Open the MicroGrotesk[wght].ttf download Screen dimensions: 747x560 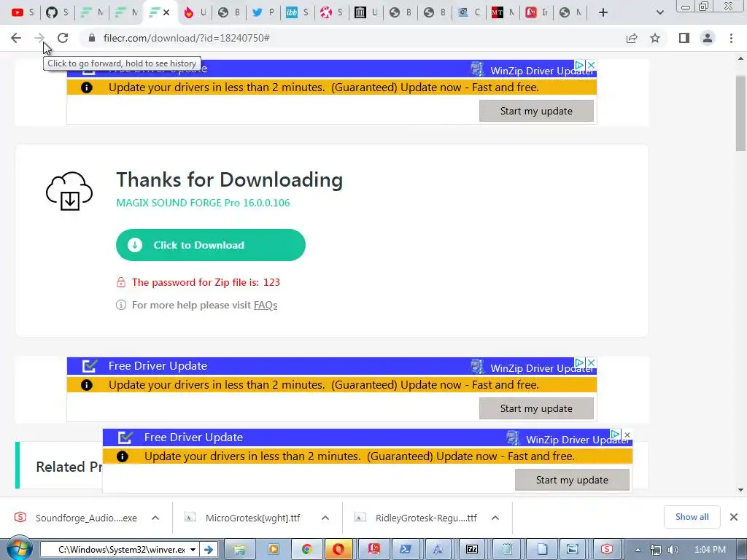243,518
